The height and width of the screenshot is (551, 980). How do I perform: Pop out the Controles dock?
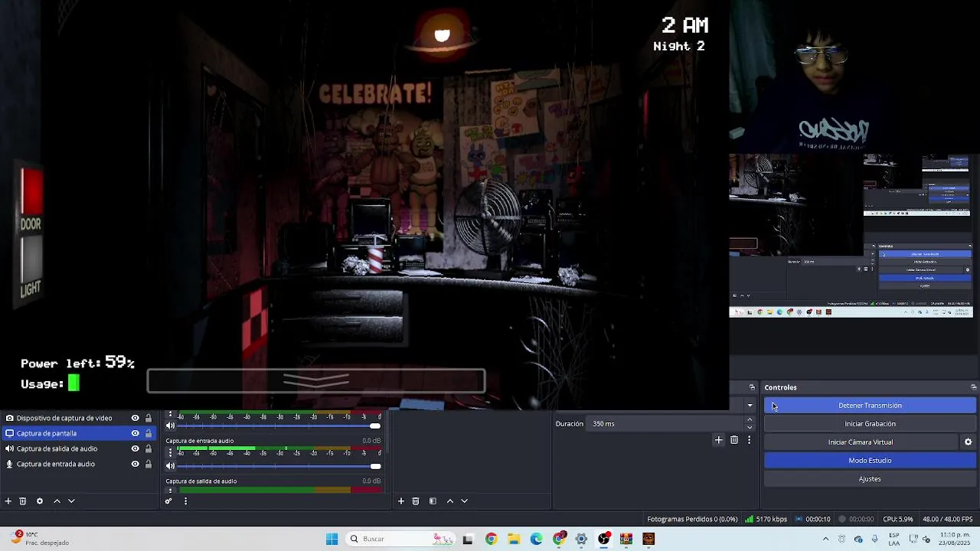[973, 387]
